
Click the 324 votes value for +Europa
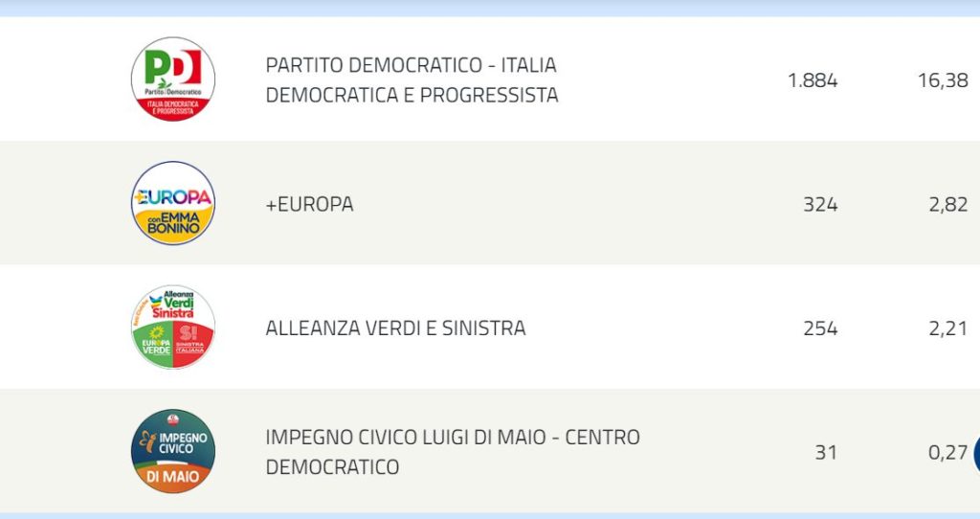820,205
